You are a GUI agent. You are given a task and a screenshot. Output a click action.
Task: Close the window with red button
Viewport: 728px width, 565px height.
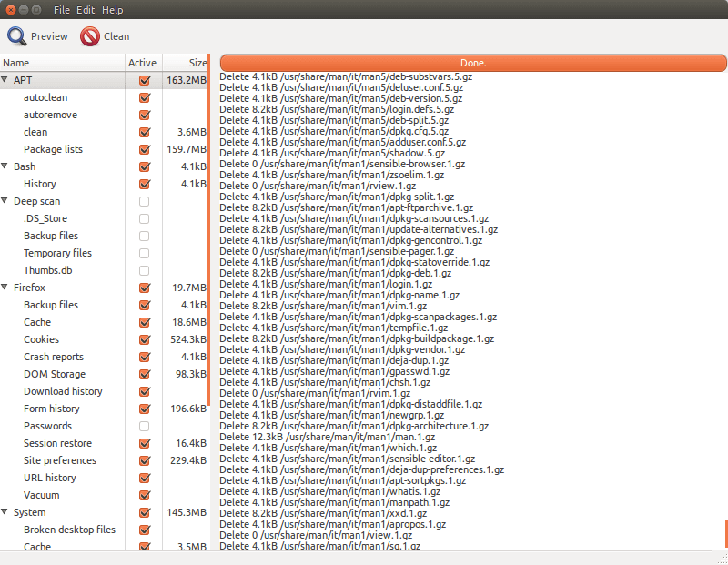11,10
